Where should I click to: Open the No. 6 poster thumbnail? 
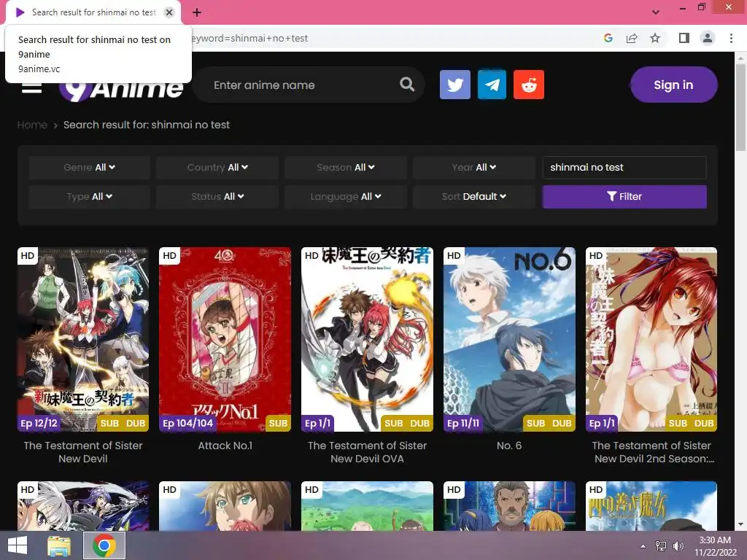(509, 339)
